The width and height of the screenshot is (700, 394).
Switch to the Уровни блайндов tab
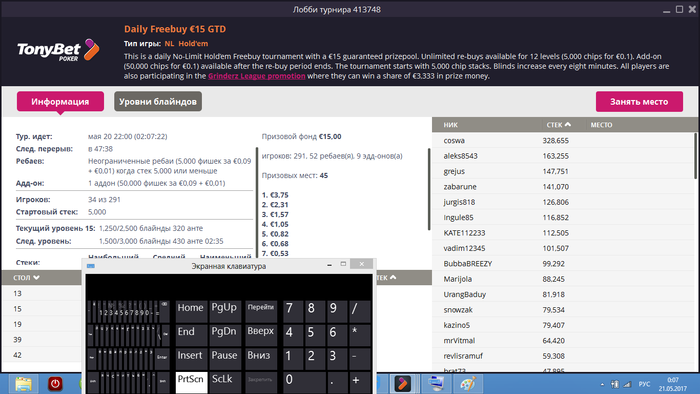coord(158,102)
